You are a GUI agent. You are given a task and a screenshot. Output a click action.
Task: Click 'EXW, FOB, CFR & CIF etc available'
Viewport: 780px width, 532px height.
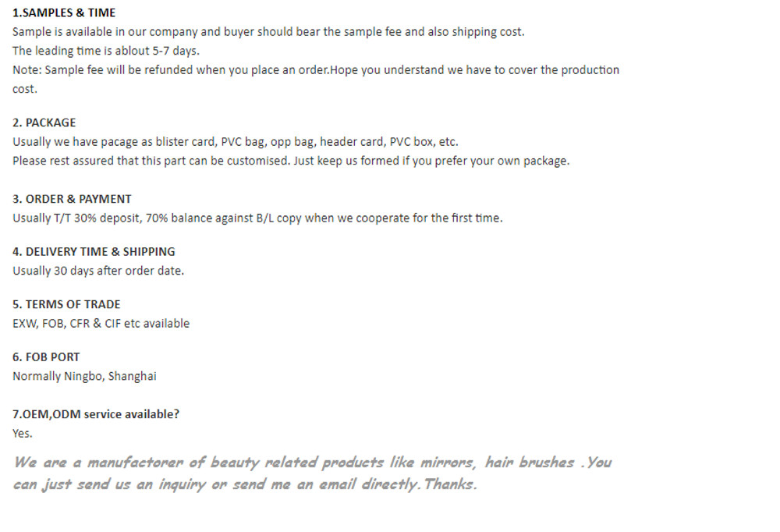[x=101, y=324]
